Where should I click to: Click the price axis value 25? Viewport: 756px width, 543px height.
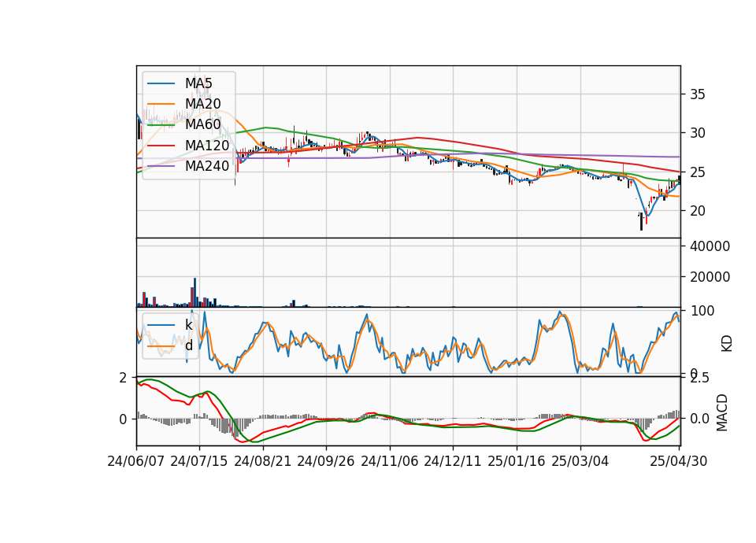coord(698,172)
